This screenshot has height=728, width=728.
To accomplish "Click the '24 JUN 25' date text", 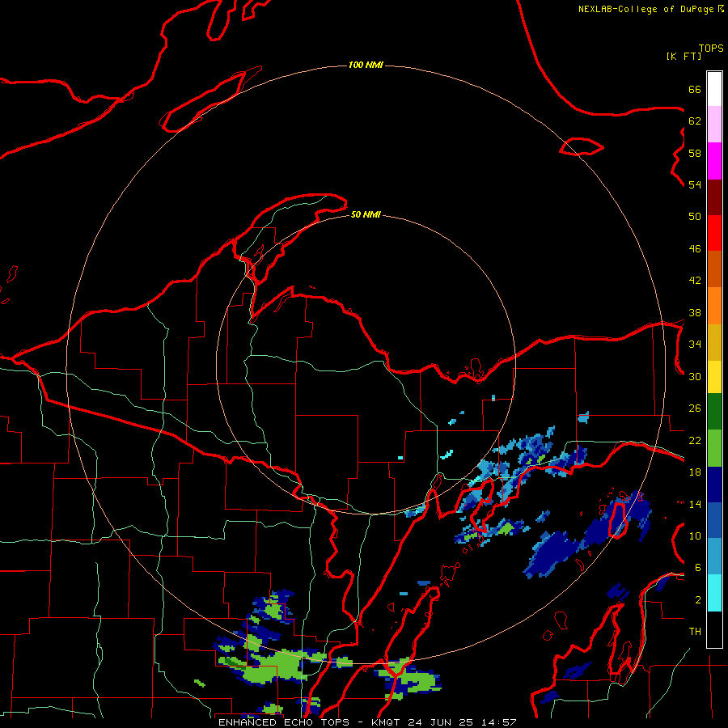I will (x=440, y=722).
